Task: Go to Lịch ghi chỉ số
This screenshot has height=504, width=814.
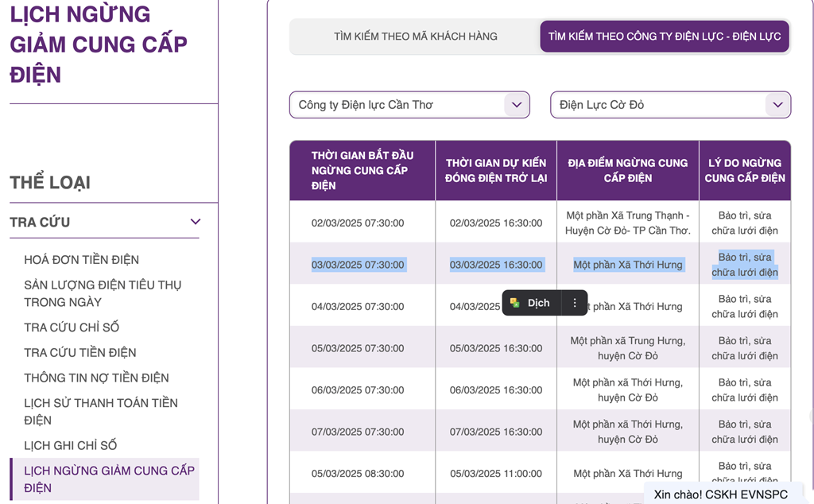Action: [70, 445]
